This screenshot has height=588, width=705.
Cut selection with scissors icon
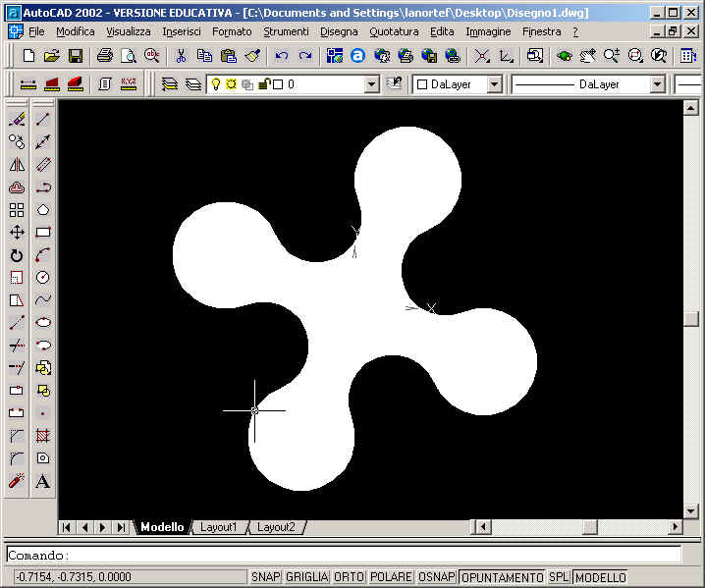(x=181, y=56)
